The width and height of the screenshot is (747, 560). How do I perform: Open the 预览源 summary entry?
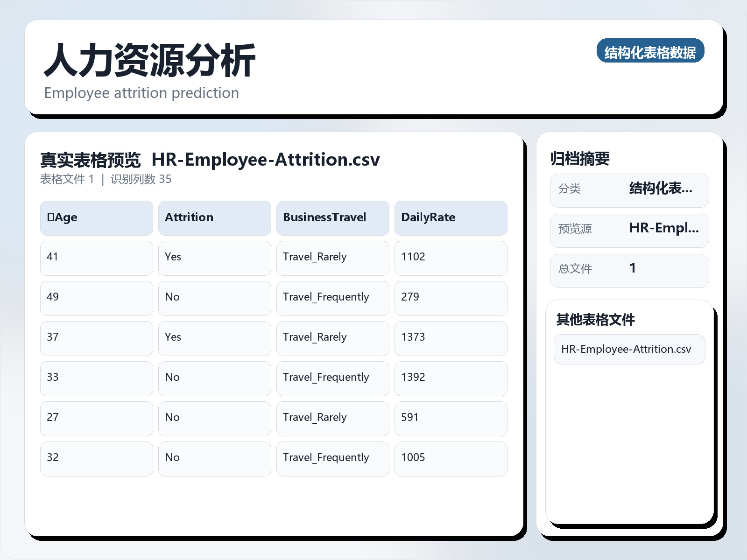click(629, 230)
